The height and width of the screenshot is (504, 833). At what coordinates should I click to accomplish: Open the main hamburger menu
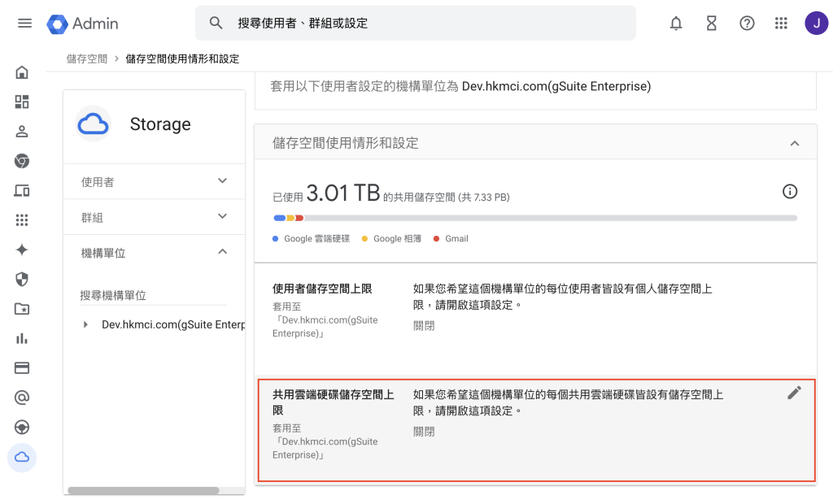[24, 23]
